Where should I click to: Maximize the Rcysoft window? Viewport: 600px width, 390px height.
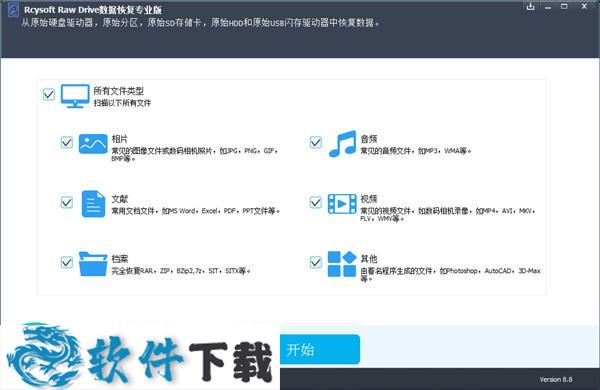click(x=564, y=7)
